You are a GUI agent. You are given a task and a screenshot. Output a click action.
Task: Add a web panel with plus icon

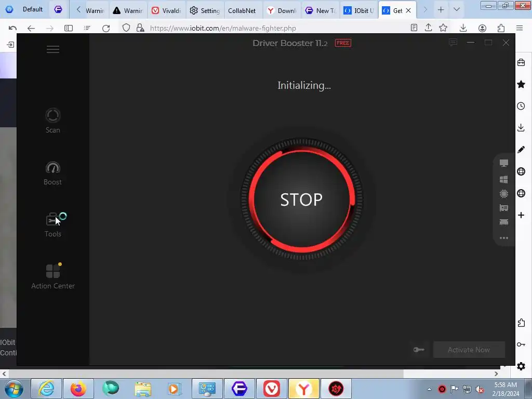pos(521,215)
